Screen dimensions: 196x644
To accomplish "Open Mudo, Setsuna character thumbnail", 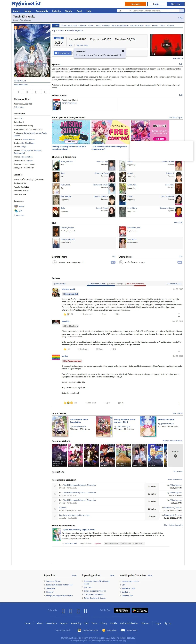I will click(56, 165).
